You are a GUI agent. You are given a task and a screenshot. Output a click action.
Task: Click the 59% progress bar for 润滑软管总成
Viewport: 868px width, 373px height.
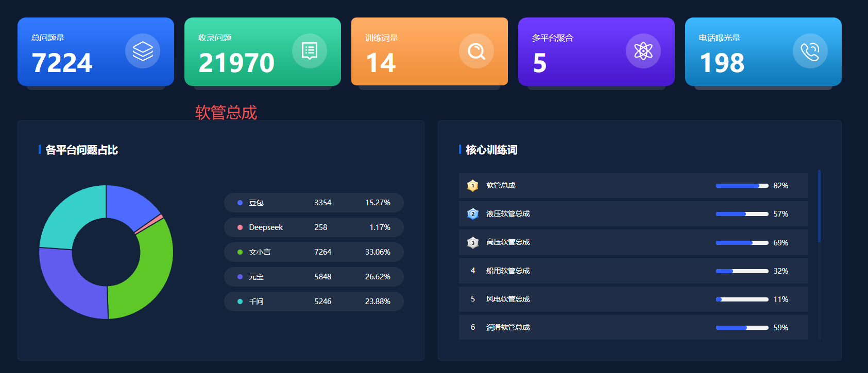coord(742,328)
